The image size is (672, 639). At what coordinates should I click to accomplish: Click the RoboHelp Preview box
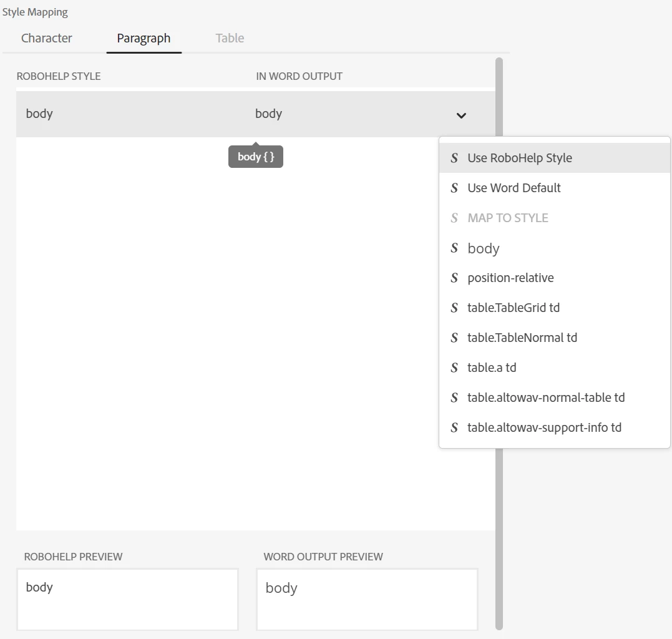tap(127, 599)
